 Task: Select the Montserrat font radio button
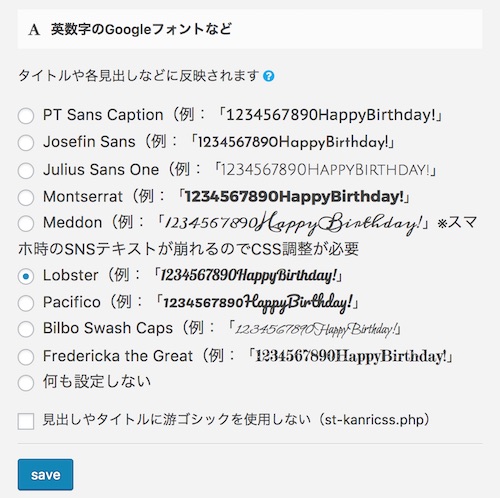(x=26, y=198)
